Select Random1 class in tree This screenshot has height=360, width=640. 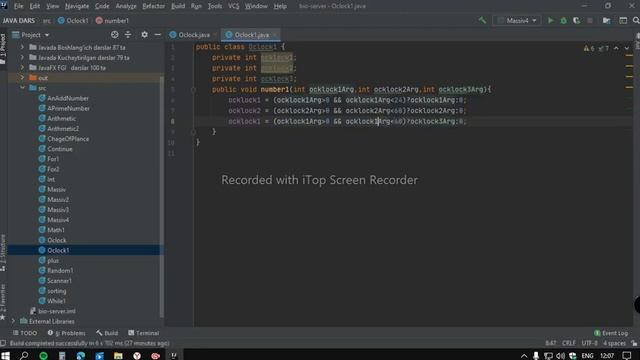pos(60,271)
